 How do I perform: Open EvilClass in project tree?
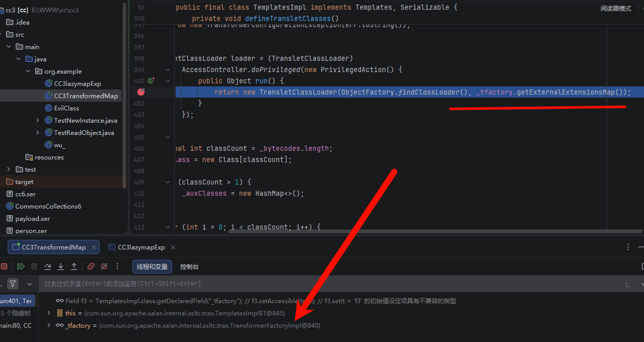point(66,108)
